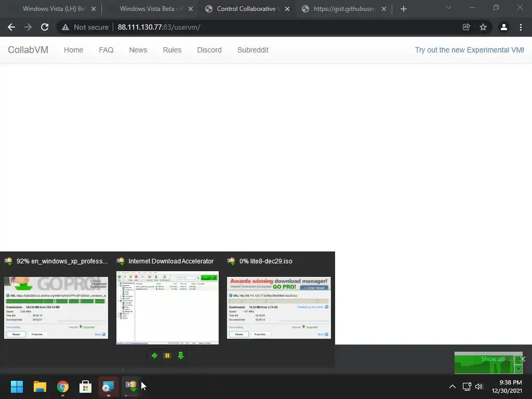
Task: Go to the News page
Action: coord(138,50)
